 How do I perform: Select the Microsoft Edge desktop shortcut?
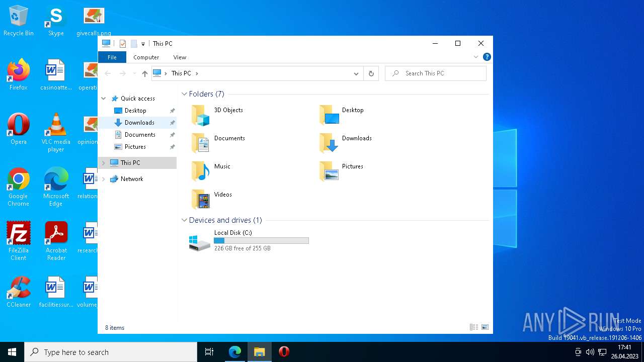point(56,188)
